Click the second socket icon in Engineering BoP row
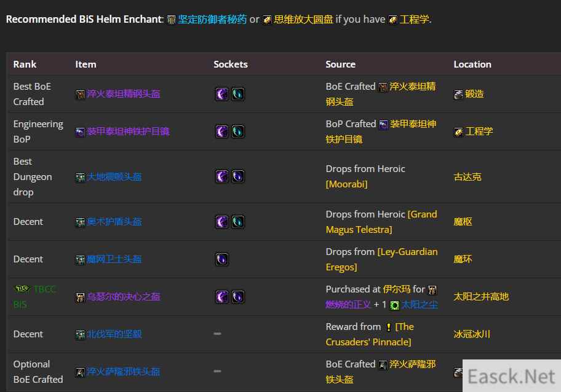 coord(238,131)
